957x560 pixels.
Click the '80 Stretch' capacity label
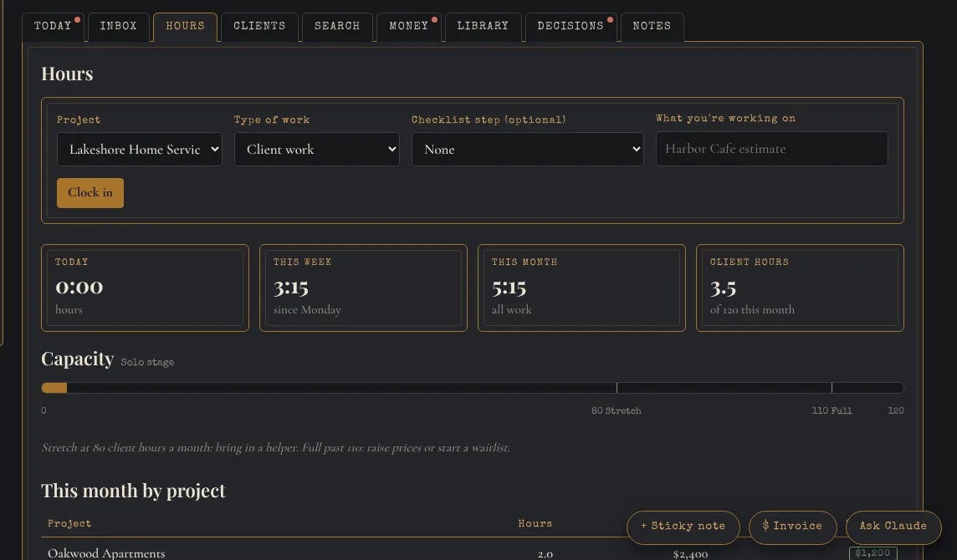click(x=617, y=410)
